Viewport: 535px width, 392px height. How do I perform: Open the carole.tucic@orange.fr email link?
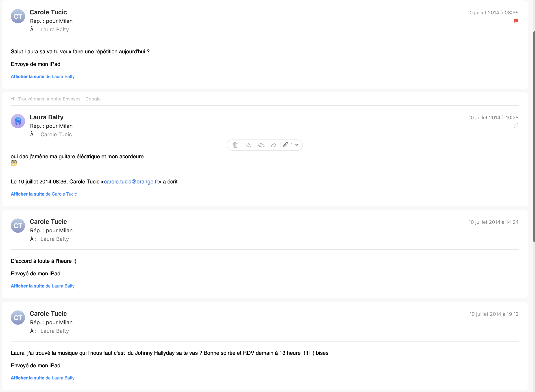tap(131, 181)
